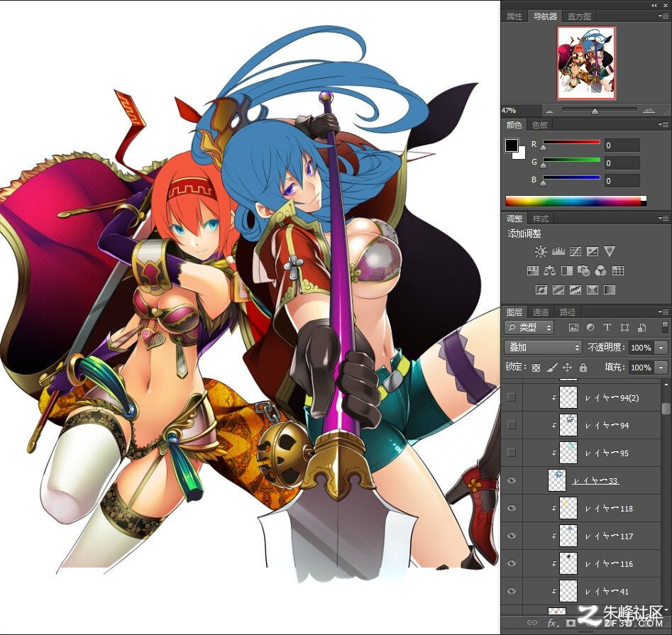Show hidden layer レイヤー95
This screenshot has width=672, height=635.
tap(512, 453)
